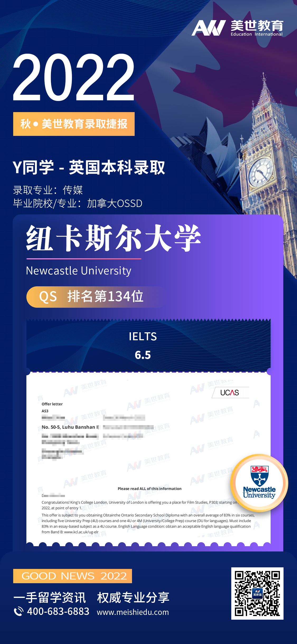Click the UCAS logo on the offer letter
Image resolution: width=297 pixels, height=644 pixels.
(x=230, y=393)
